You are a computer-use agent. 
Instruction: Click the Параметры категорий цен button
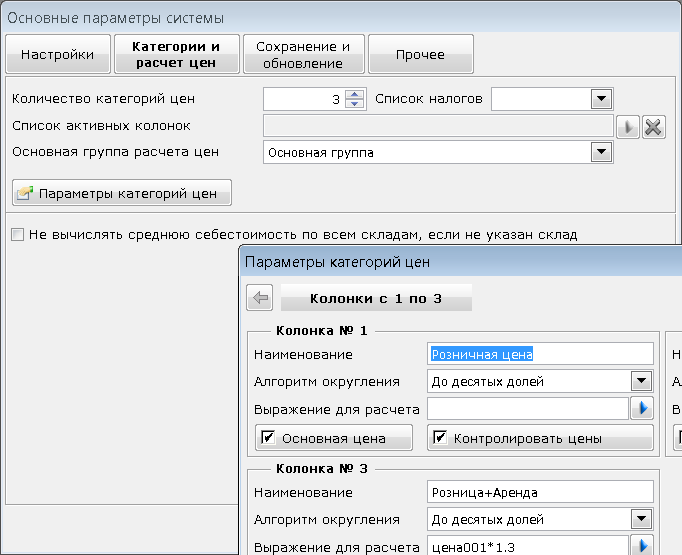click(x=122, y=193)
